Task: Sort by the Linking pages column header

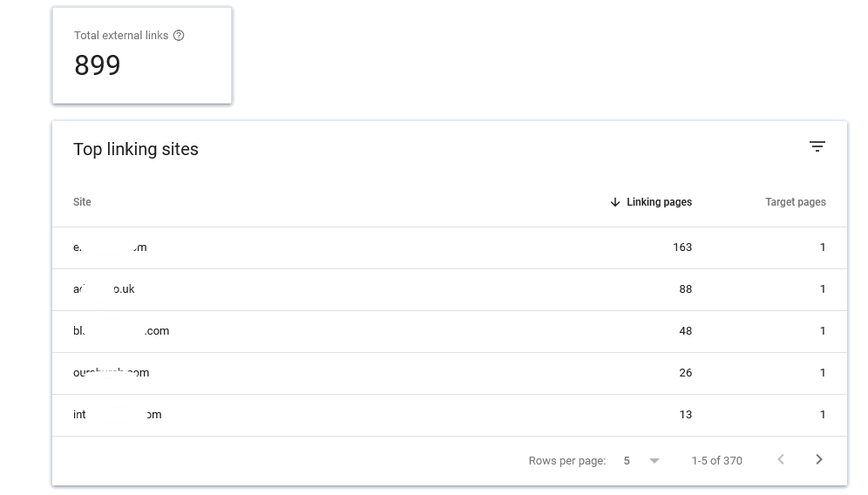Action: [660, 202]
